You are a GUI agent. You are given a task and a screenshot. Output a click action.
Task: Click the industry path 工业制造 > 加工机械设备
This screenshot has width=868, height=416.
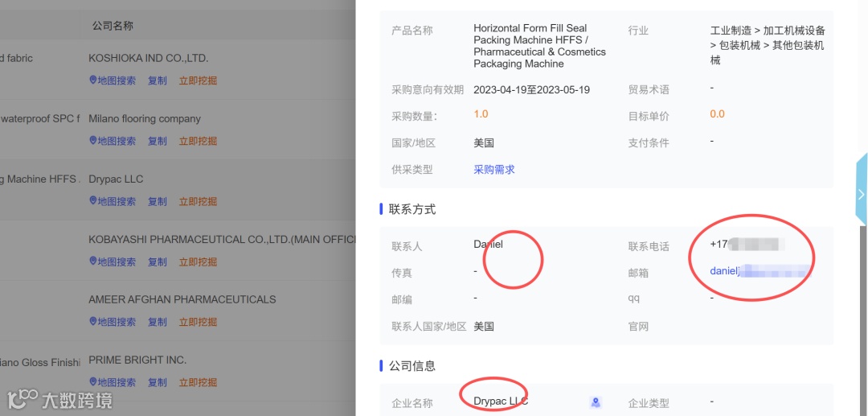768,45
